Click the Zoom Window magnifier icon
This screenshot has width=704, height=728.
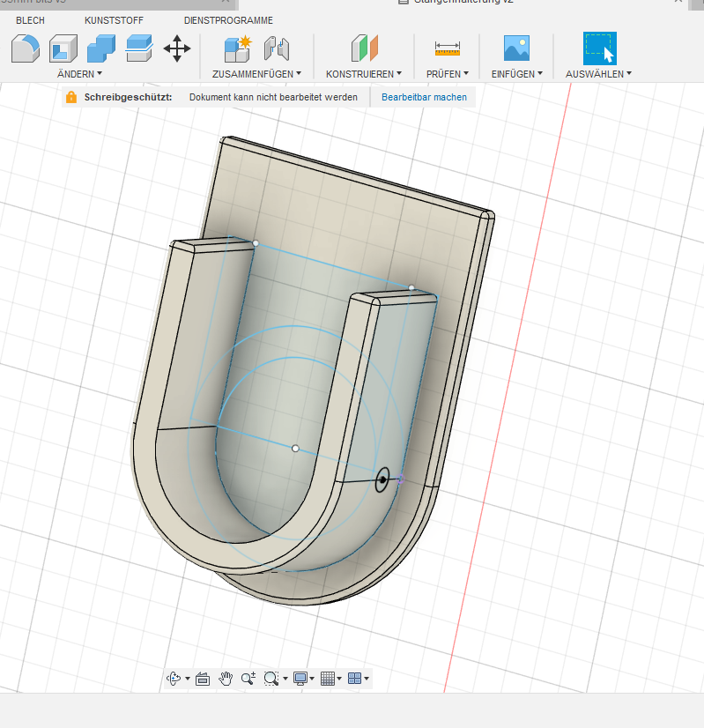pos(271,679)
